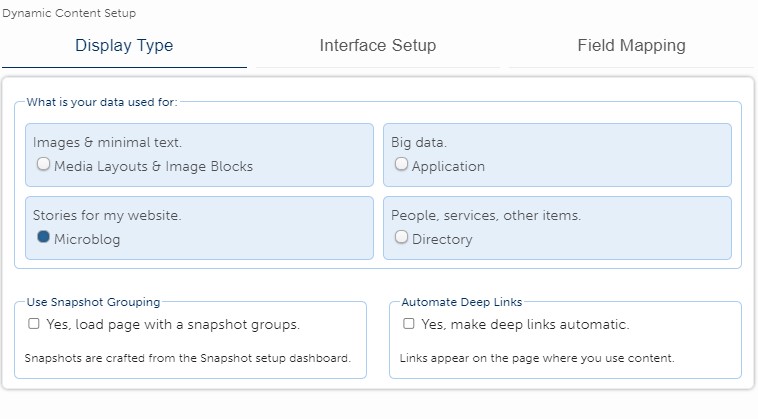Switch to the Display Type tab
Screen dimensions: 758x419
pyautogui.click(x=124, y=46)
